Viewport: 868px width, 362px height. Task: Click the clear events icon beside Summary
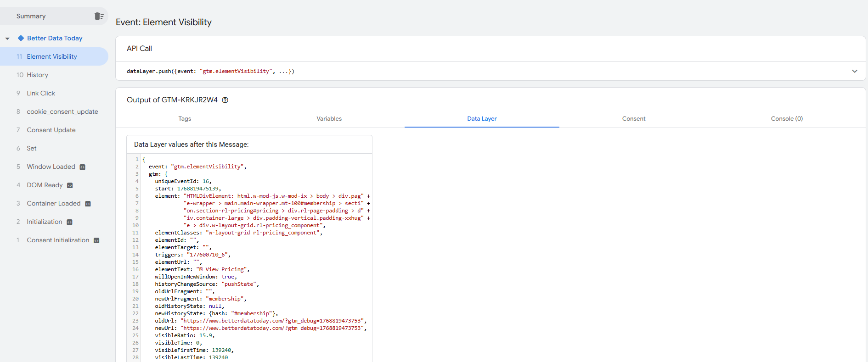coord(99,16)
